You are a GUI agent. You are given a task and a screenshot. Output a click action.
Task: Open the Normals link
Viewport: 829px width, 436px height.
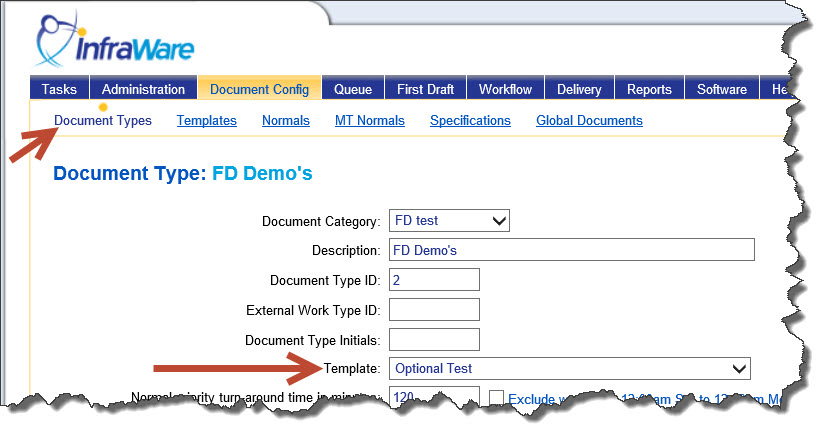tap(286, 120)
